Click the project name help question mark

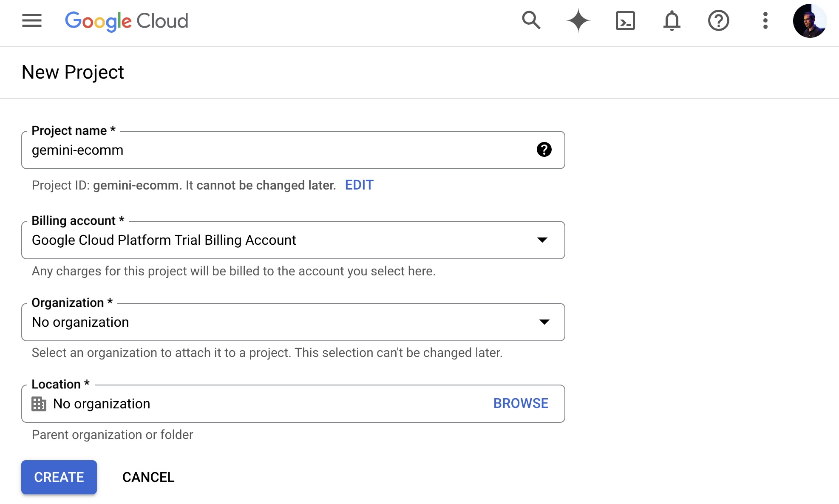(543, 150)
